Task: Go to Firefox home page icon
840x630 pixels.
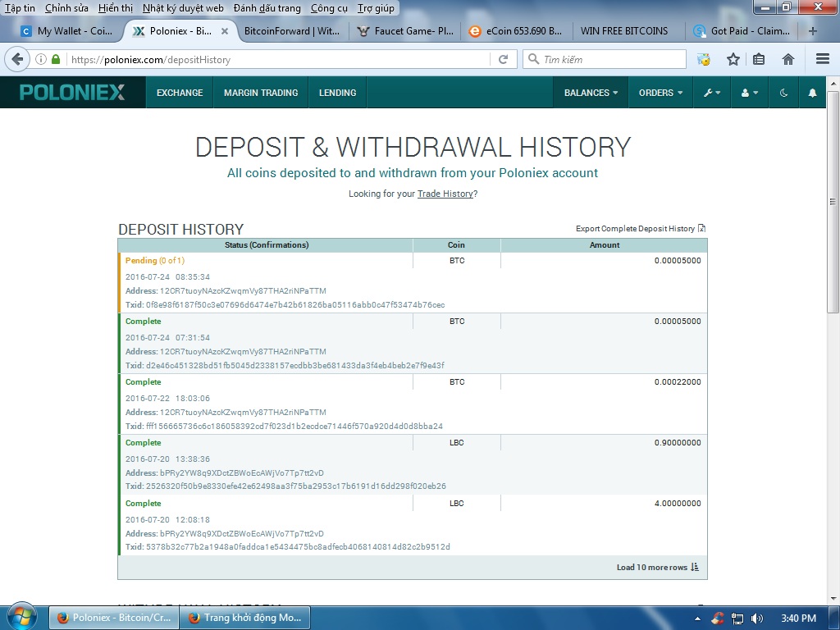Action: [788, 59]
